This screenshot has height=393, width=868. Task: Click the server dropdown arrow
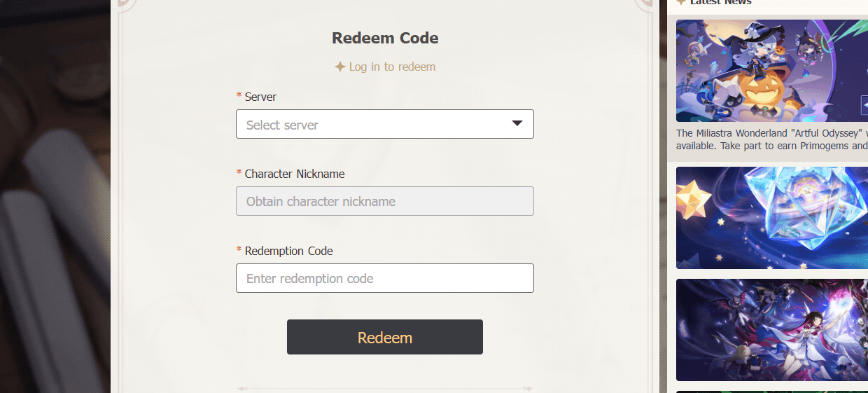pos(517,123)
